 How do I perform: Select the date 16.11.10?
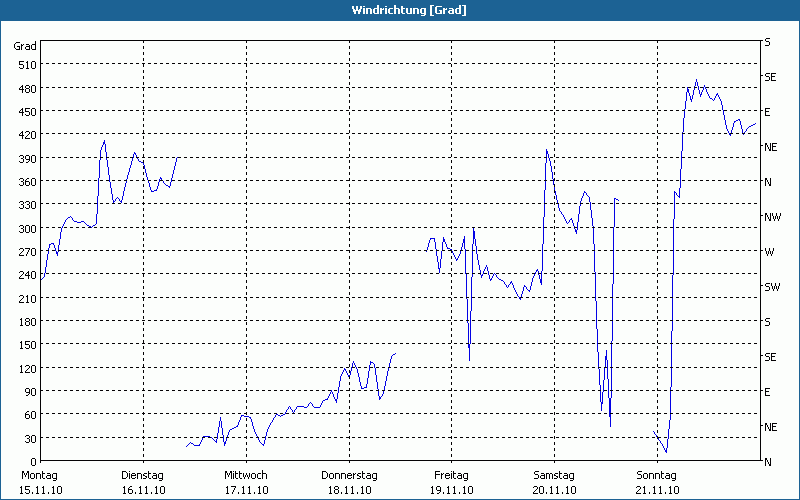coord(143,491)
